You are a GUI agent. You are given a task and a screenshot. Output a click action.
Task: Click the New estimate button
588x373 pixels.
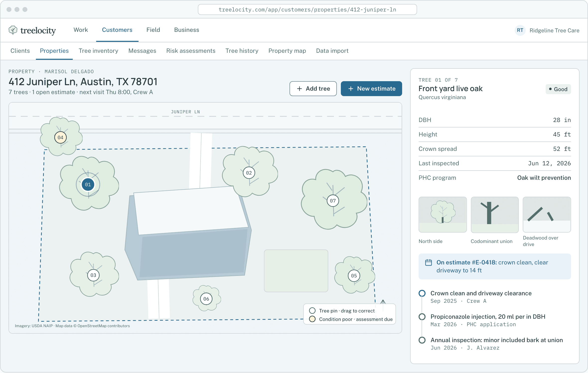[x=371, y=89]
